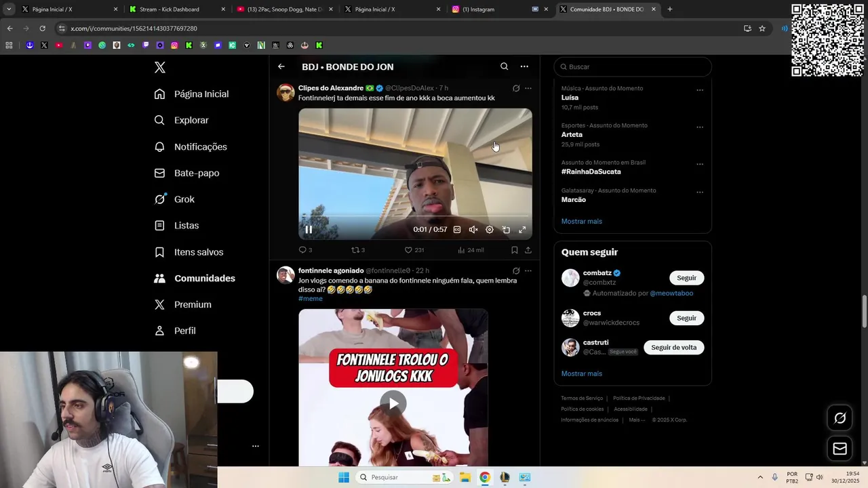Like the Clipes do Alexandre post
This screenshot has width=868, height=488.
click(x=414, y=250)
